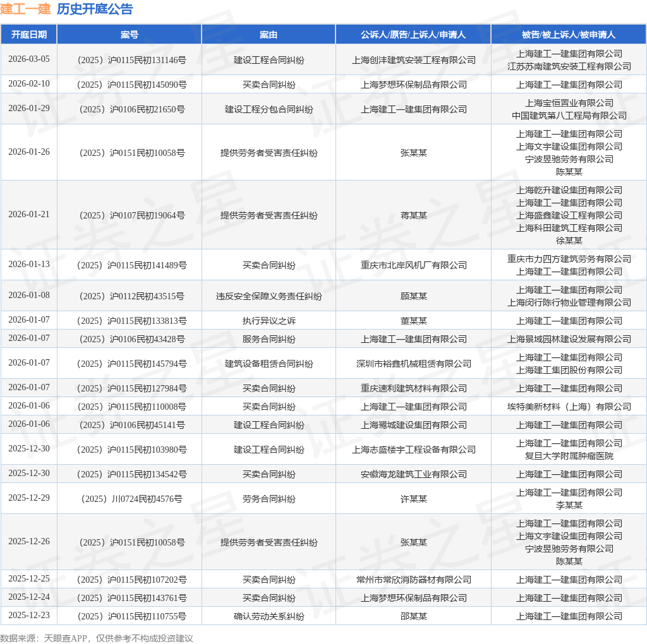
Task: Click date cell 2026-03-05
Action: tap(29, 59)
